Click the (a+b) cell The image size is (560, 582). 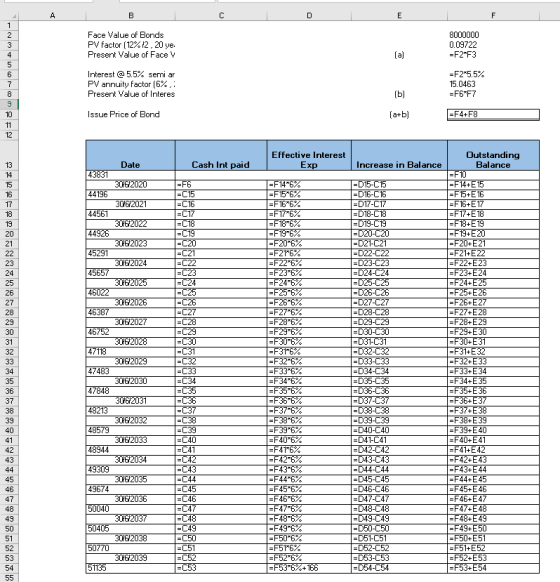(399, 114)
